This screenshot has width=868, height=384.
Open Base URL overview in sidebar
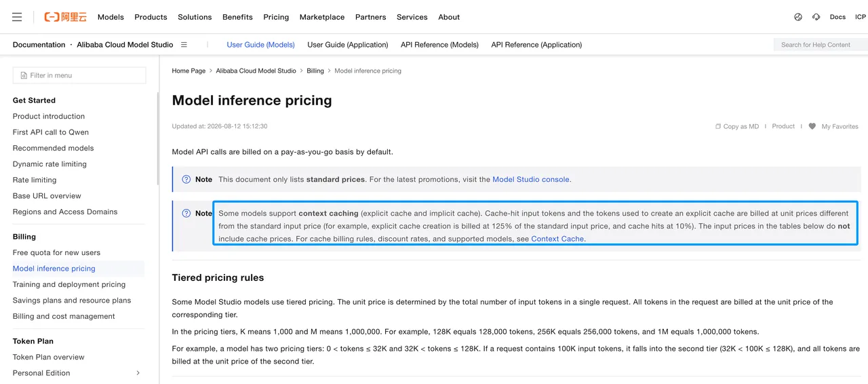[x=47, y=196]
